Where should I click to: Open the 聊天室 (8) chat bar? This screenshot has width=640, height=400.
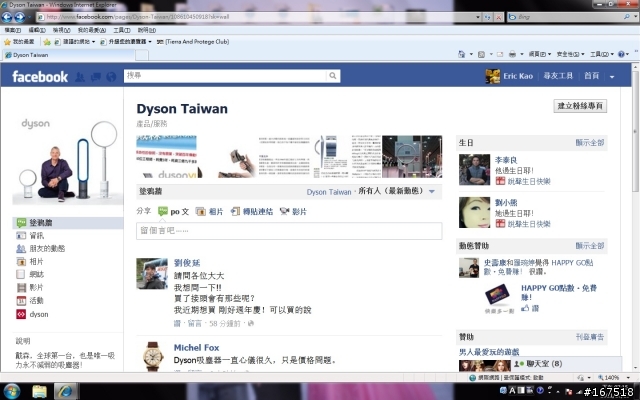click(x=566, y=364)
